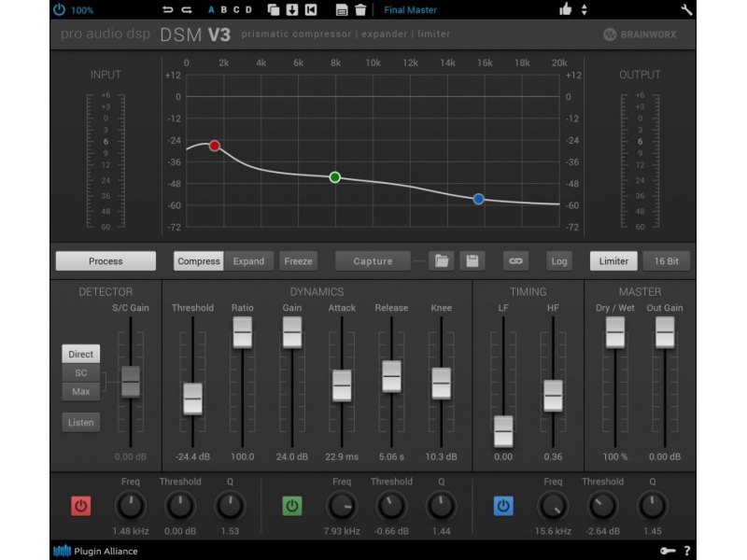Toggle the blue band power button
Image resolution: width=747 pixels, height=560 pixels.
coord(503,506)
